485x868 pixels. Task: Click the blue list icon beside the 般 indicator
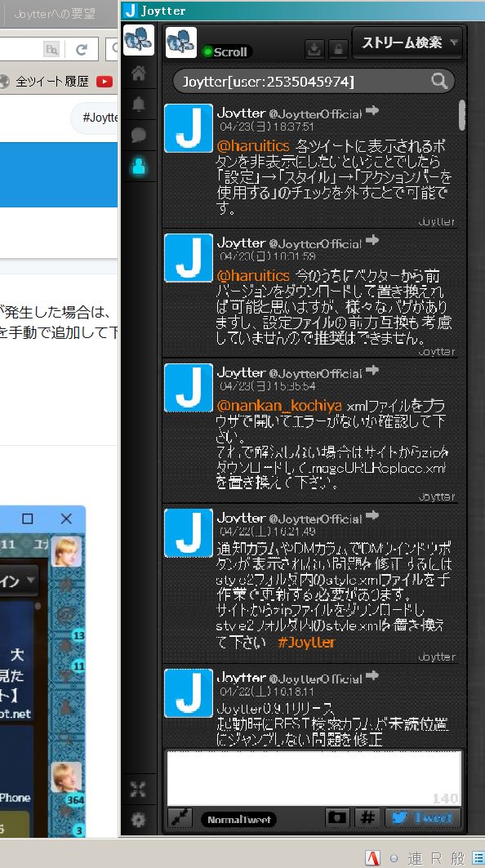[x=478, y=858]
